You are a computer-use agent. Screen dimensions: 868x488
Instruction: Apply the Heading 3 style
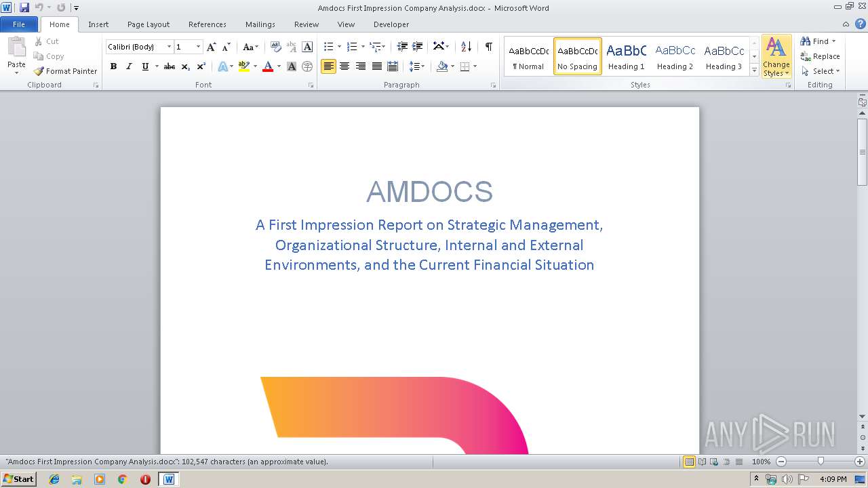724,56
